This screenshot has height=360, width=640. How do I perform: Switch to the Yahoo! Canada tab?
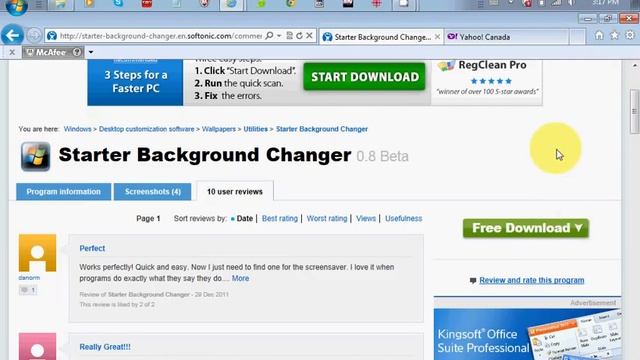(x=506, y=37)
